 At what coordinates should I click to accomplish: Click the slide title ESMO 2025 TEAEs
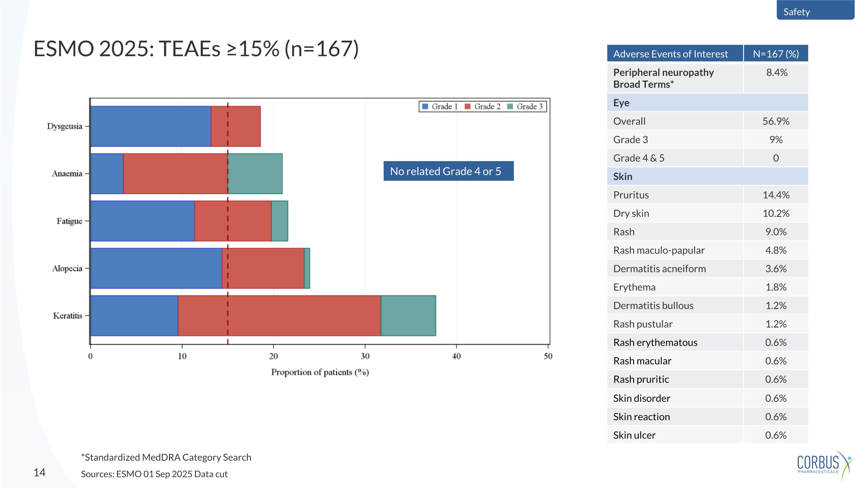click(196, 49)
